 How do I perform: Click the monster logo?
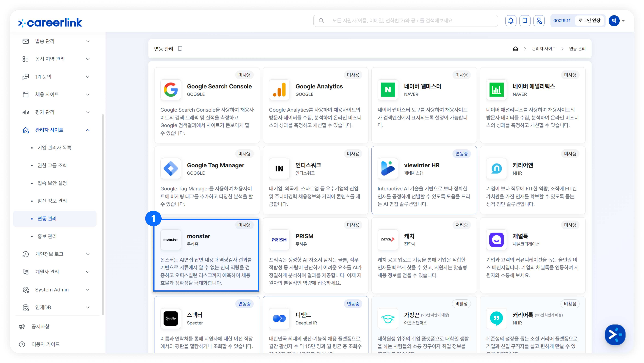point(171,239)
